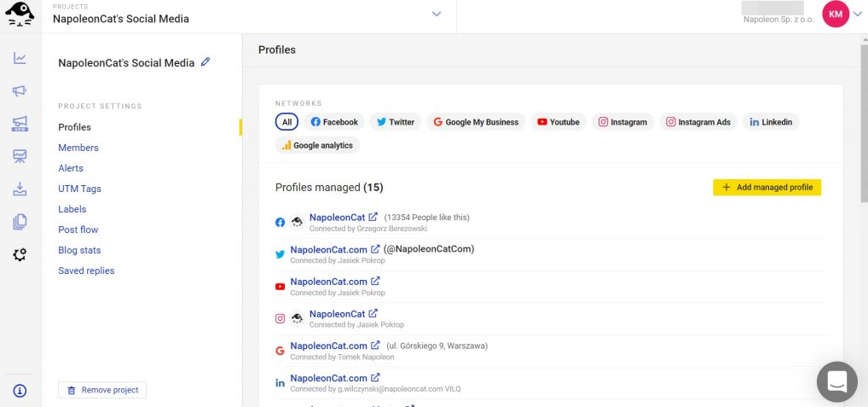
Task: Open the Facebook NapoleonCat profile name link
Action: (337, 217)
